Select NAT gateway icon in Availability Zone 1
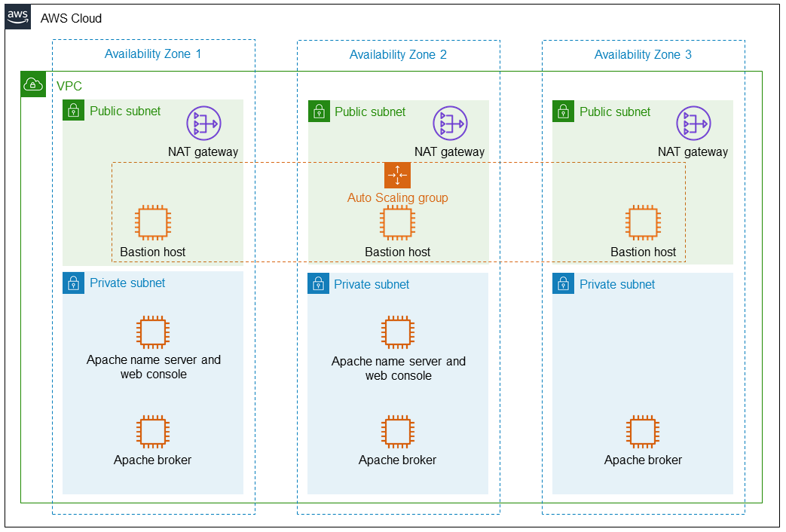 203,124
